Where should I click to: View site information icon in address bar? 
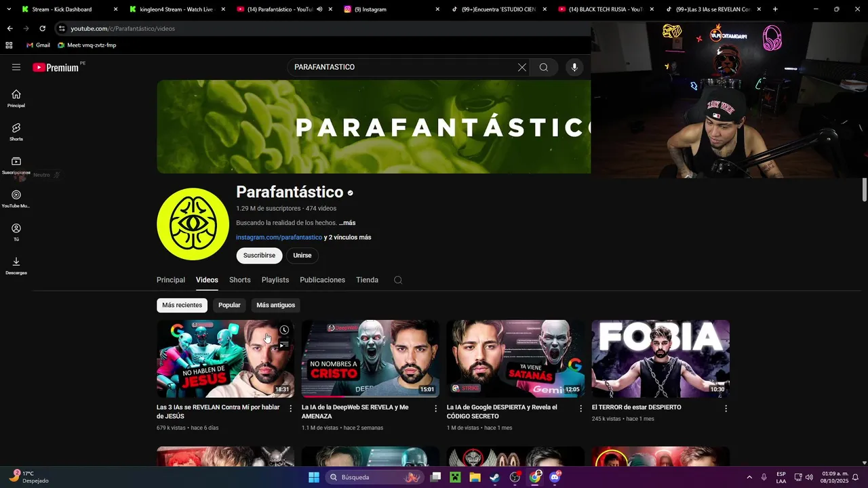tap(62, 28)
